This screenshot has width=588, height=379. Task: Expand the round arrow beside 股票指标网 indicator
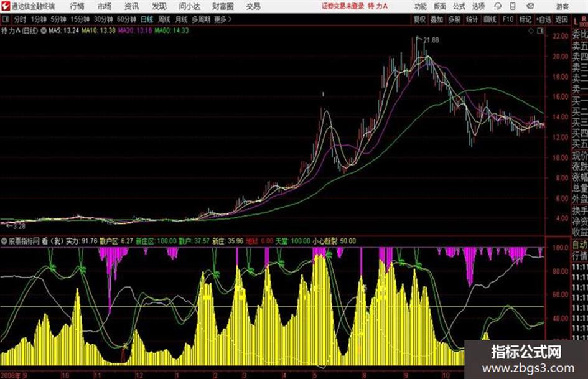(4, 241)
